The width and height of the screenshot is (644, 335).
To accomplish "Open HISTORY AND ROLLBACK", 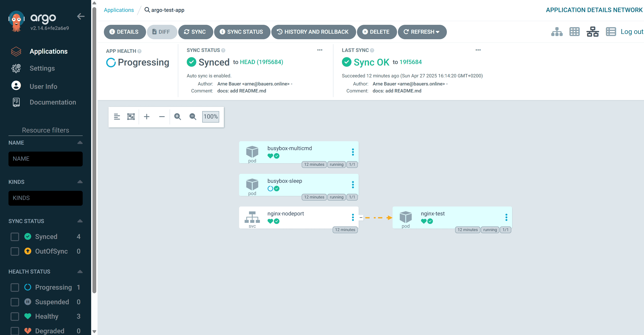I will pyautogui.click(x=313, y=32).
